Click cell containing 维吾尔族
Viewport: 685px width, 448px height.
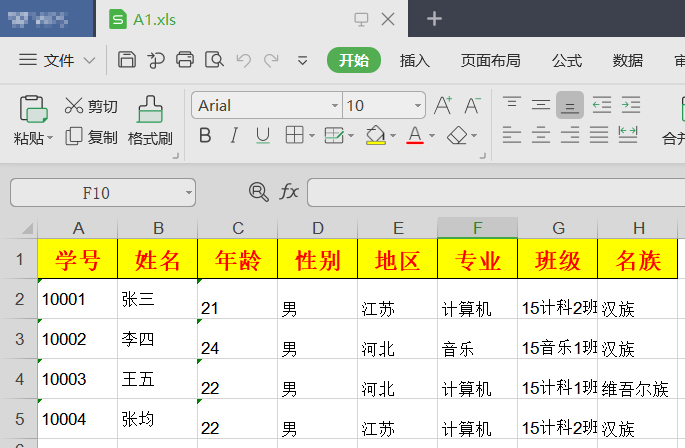point(637,379)
